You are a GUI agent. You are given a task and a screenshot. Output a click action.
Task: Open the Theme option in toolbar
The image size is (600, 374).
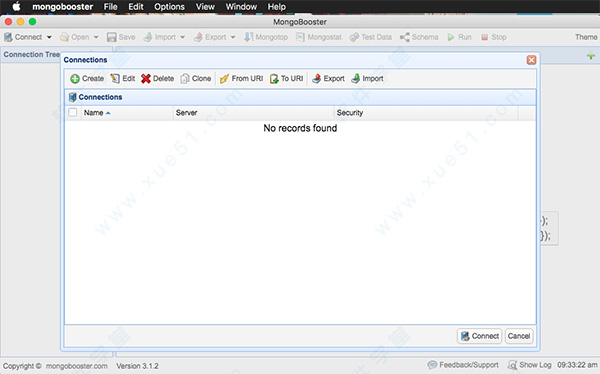pos(586,37)
